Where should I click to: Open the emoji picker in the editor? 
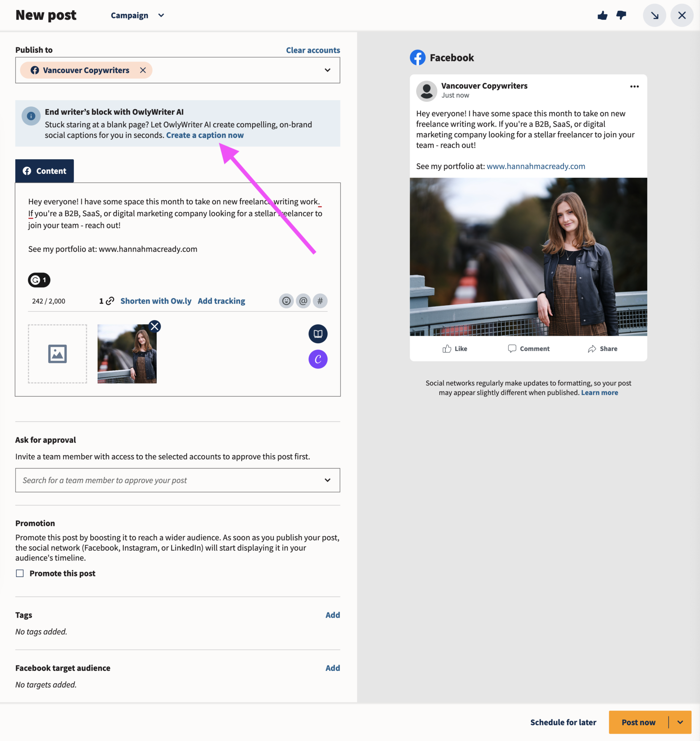(286, 301)
